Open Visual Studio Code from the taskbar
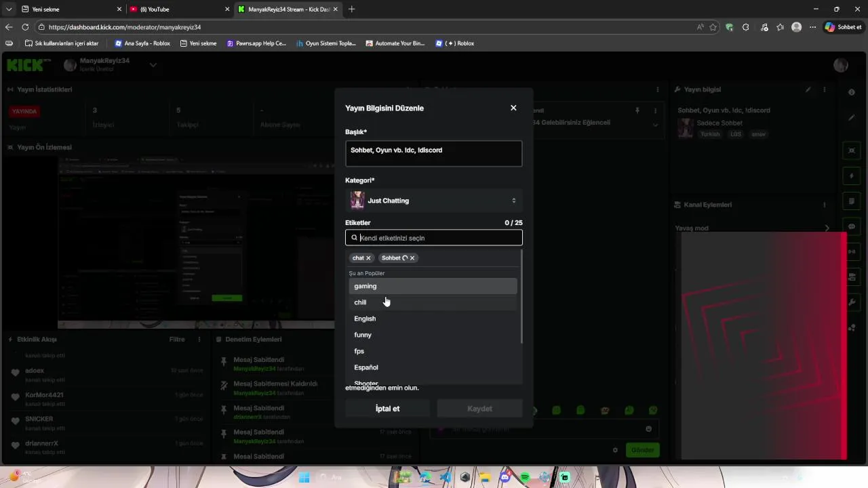The image size is (868, 488). pos(445,477)
